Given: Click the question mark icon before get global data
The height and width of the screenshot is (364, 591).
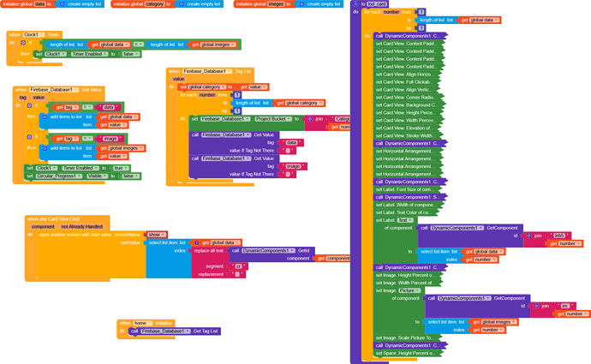Looking at the screenshot, I should 196,242.
